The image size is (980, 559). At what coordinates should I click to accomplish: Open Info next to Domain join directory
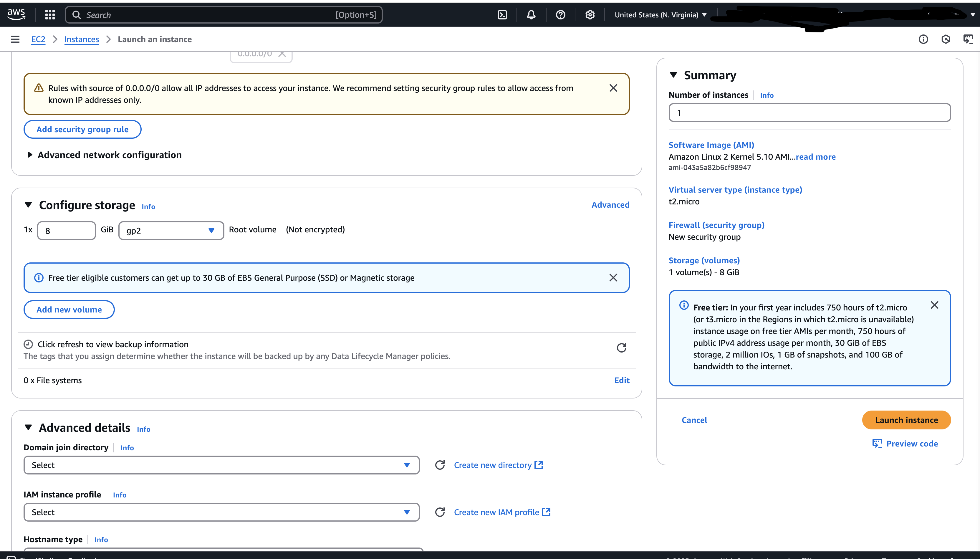(x=127, y=448)
